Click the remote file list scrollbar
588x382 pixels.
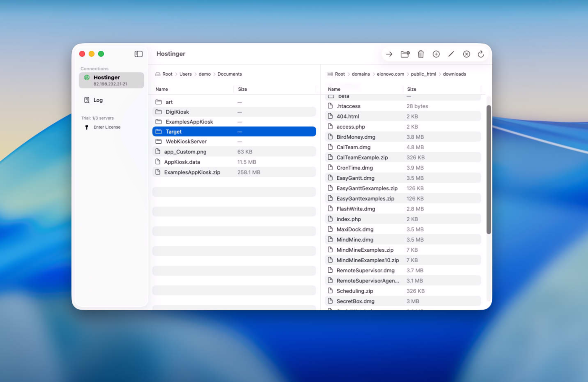[x=488, y=168]
